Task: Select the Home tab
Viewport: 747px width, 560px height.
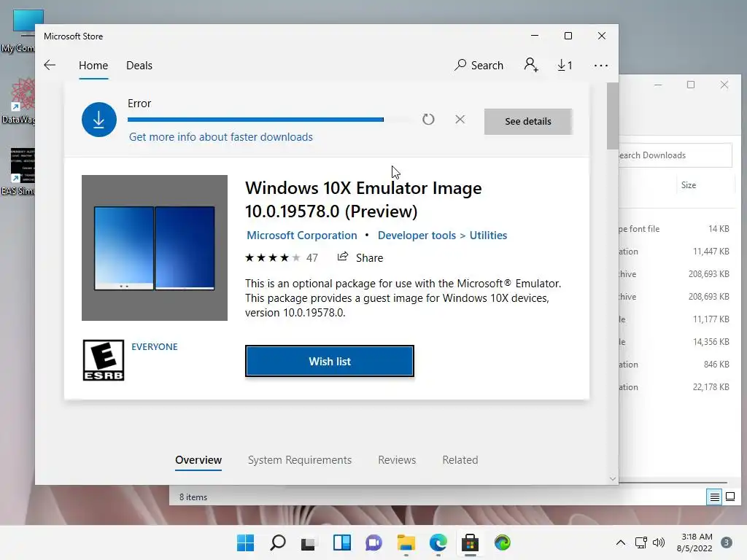Action: (x=93, y=65)
